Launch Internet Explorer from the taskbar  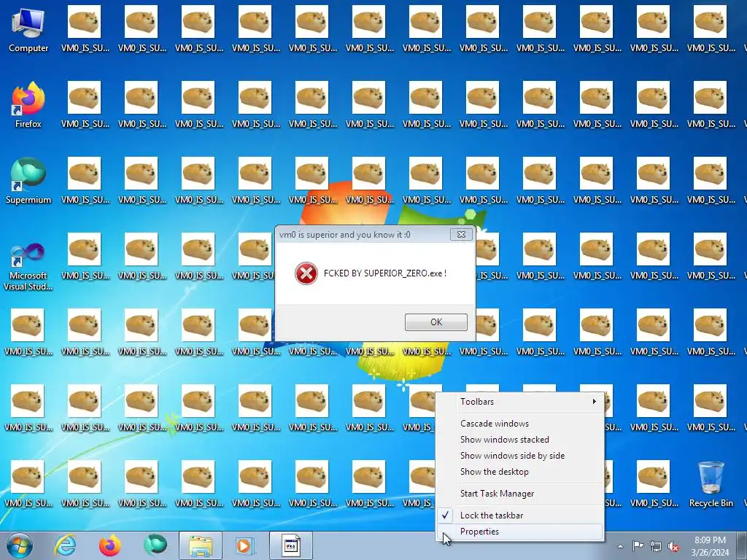tap(65, 545)
